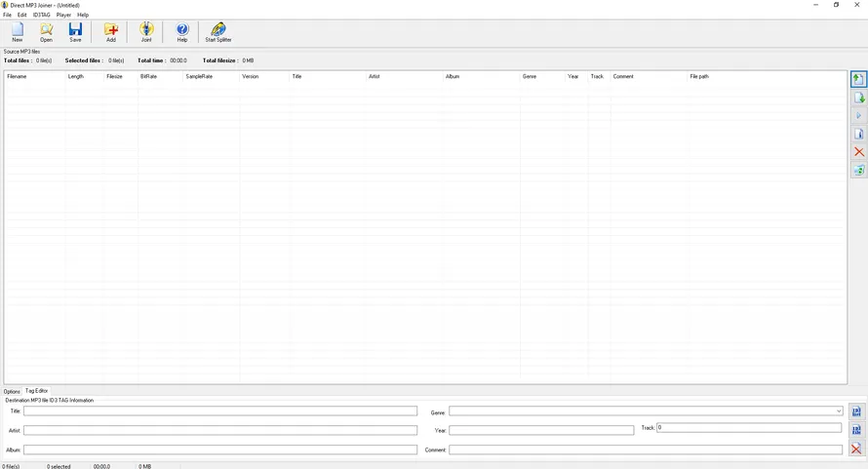The width and height of the screenshot is (868, 469).
Task: Minimize the Direct MP3 Joiner window
Action: click(815, 5)
